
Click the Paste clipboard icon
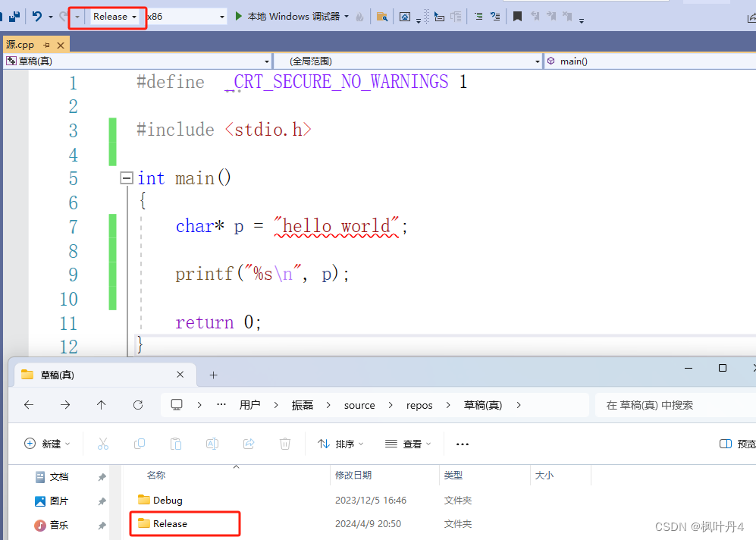pos(175,444)
